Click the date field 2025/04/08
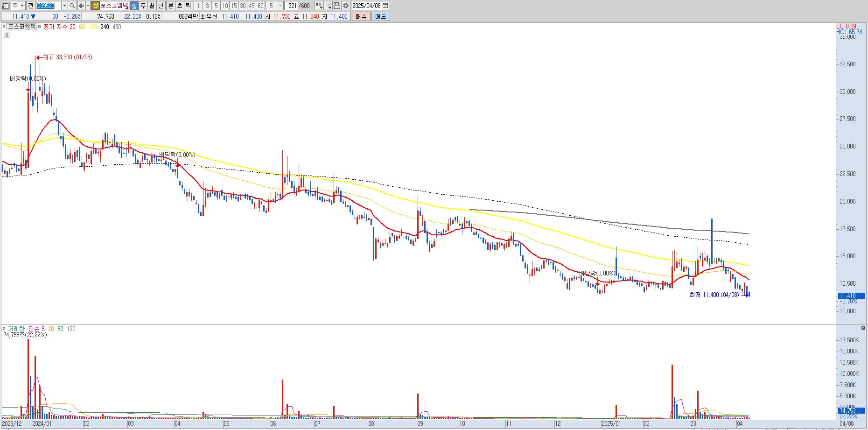Image resolution: width=868 pixels, height=430 pixels. (366, 6)
